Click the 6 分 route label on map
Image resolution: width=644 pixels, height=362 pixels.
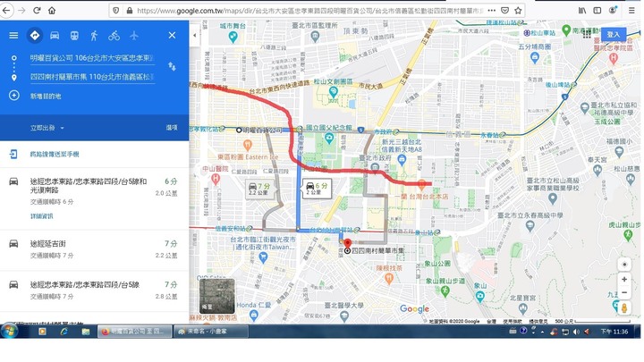pos(317,189)
